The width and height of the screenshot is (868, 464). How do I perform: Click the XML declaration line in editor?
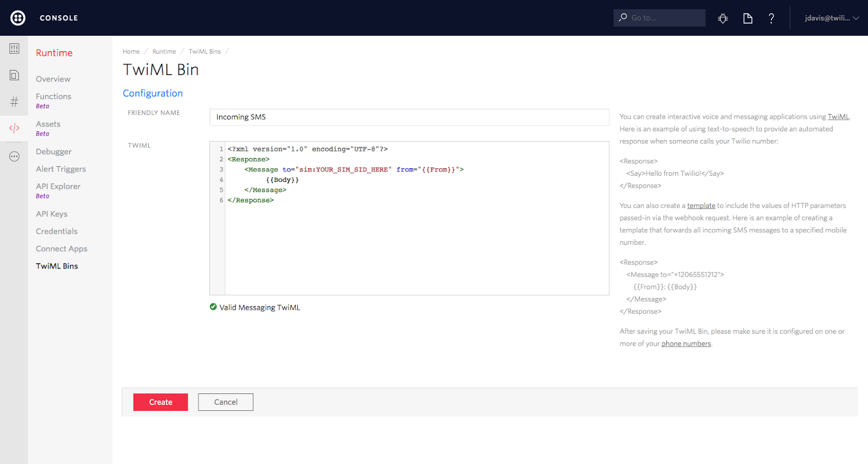coord(308,149)
